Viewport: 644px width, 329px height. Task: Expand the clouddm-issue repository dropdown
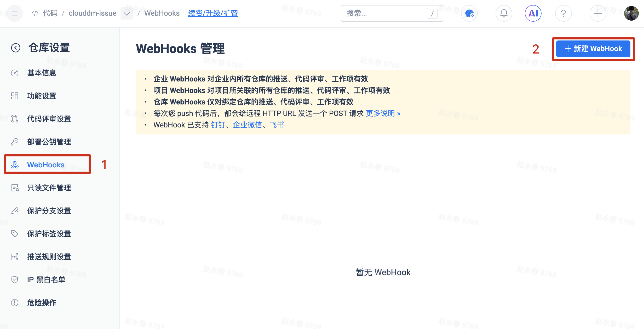coord(127,13)
